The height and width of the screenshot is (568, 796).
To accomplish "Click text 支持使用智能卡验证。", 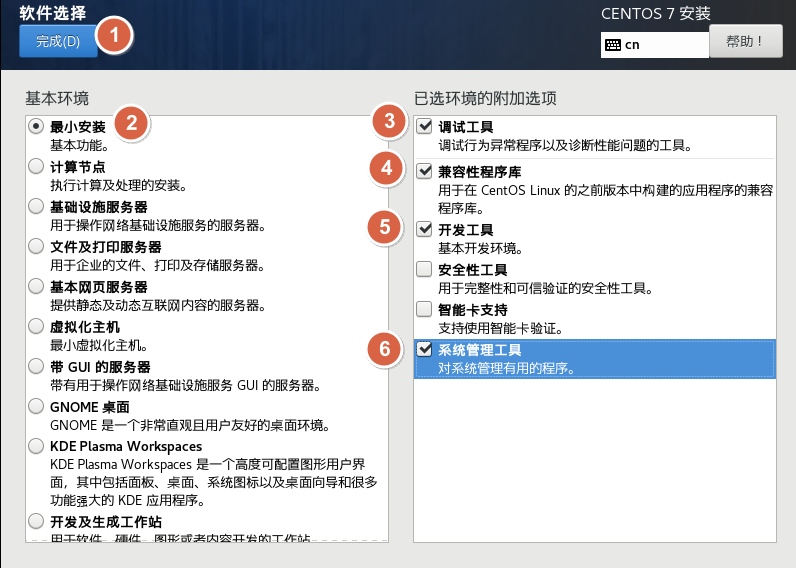I will coord(501,329).
